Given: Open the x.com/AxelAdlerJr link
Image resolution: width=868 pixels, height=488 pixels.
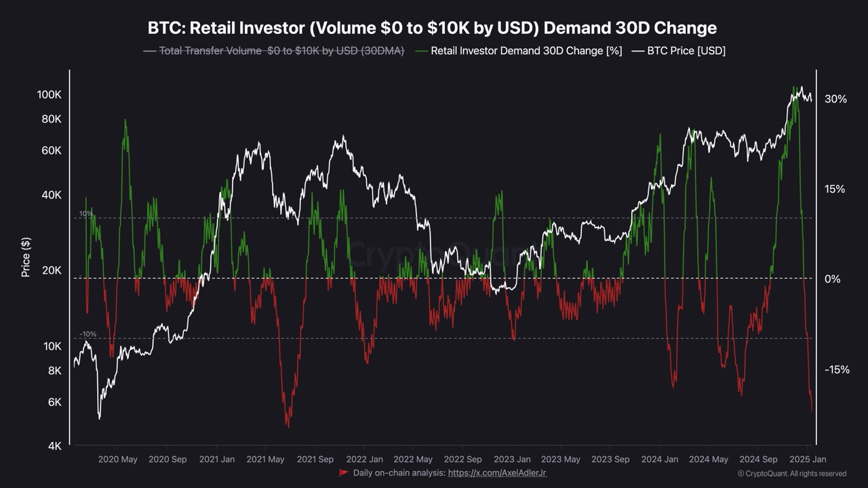Looking at the screenshot, I should pos(497,472).
